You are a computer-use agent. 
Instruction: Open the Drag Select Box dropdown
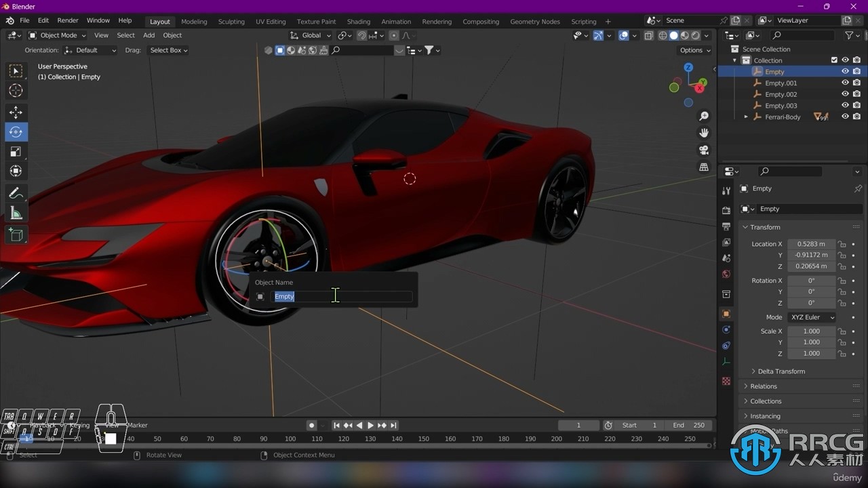point(168,50)
